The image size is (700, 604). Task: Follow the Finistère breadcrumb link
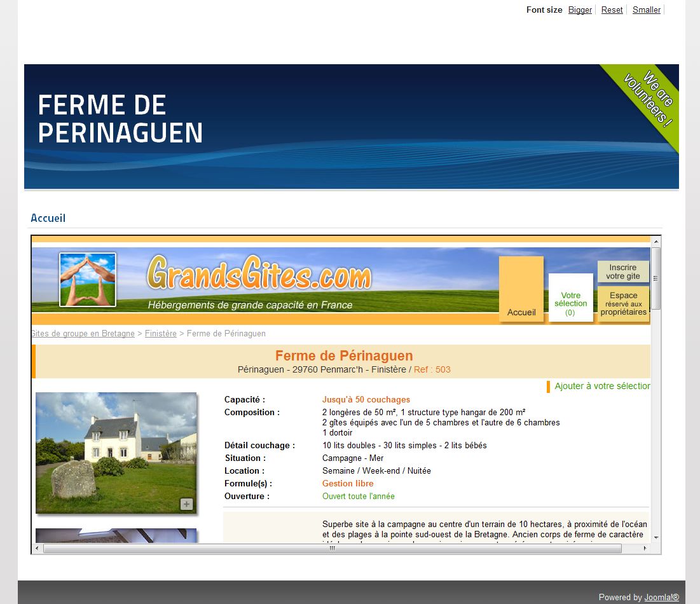tap(160, 334)
